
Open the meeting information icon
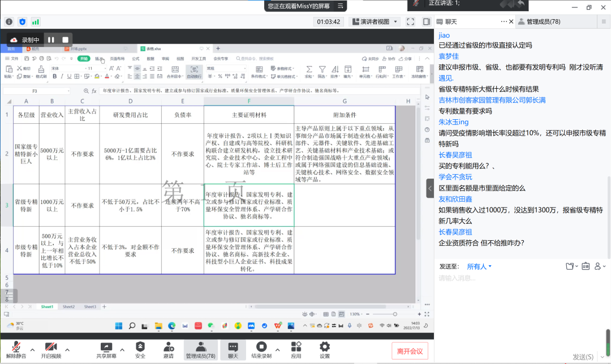[x=9, y=22]
